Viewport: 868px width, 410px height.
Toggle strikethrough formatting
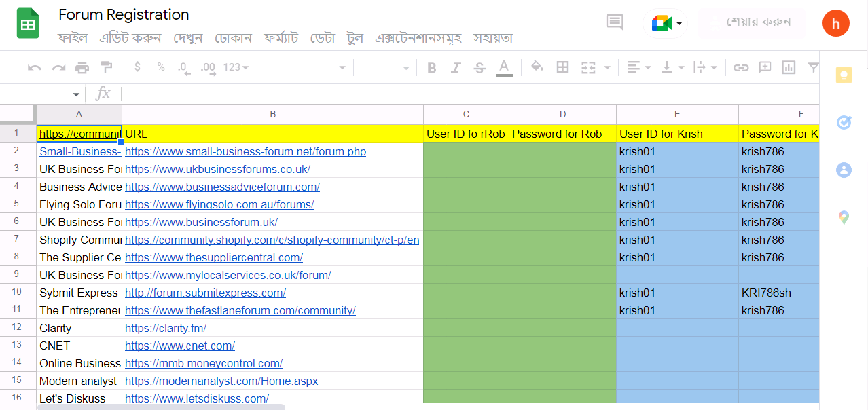click(480, 67)
